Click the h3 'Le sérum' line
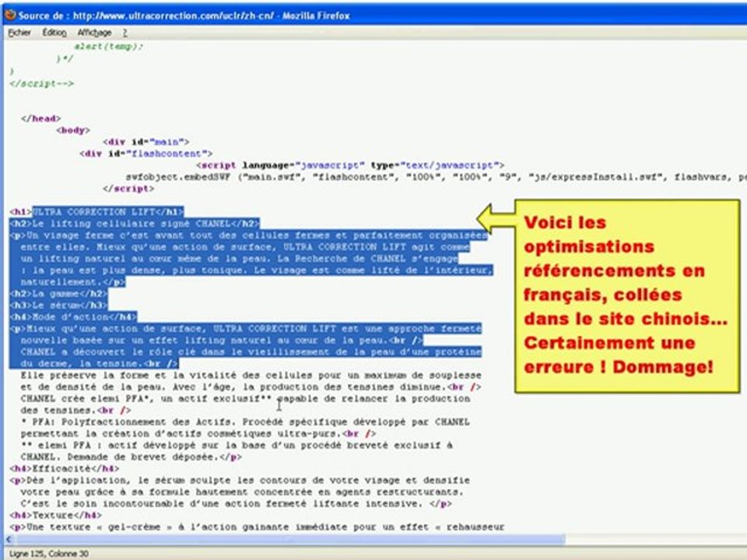Viewport: 747px width, 560px height. coord(58,305)
